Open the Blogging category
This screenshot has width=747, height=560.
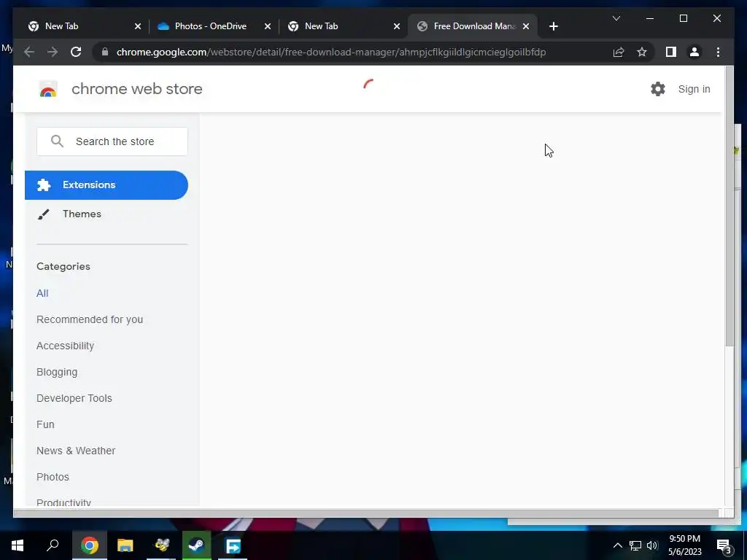click(57, 372)
